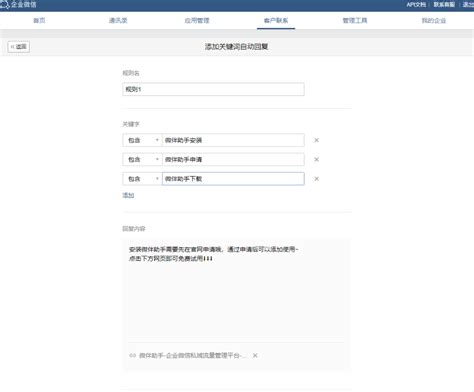Screen dimensions: 474x392
Task: Click inside the 回复内容 reply text area
Action: 237,290
